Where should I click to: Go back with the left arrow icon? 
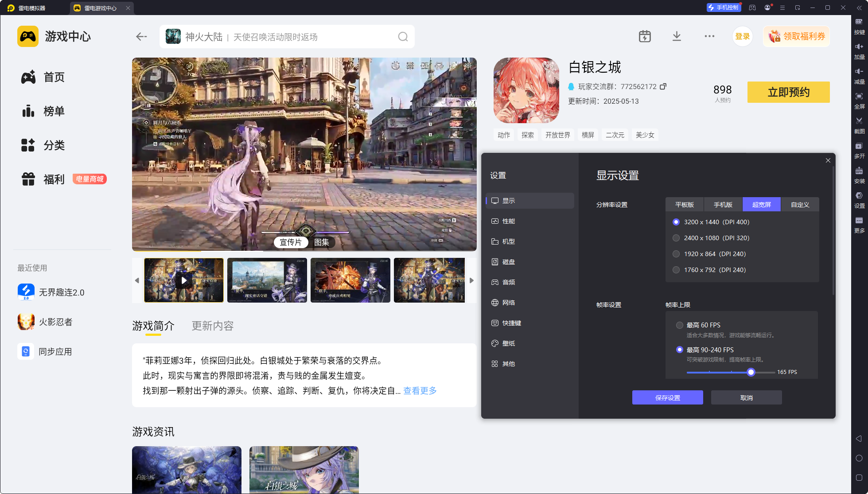141,37
